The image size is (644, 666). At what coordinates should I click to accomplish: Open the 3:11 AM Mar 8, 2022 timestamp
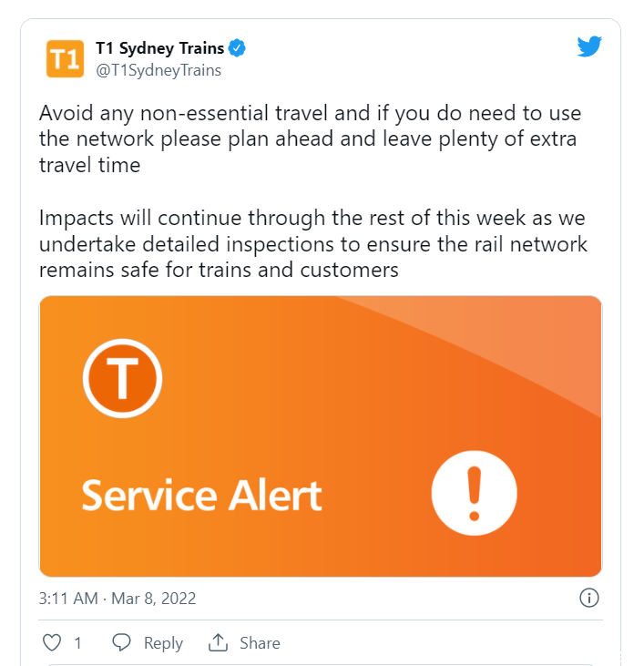(118, 599)
